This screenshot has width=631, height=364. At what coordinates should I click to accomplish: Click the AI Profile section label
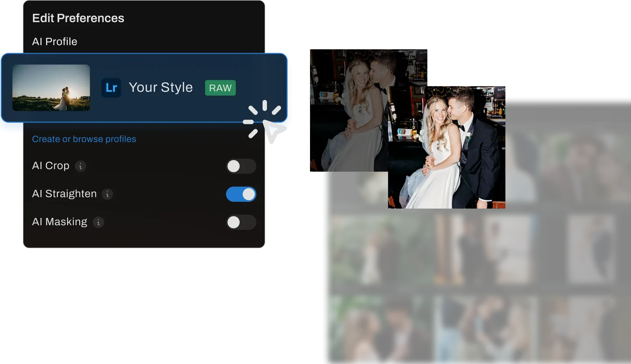[x=54, y=42]
